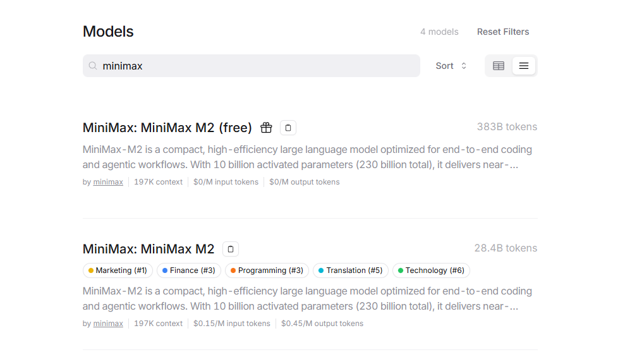Screen dimensions: 637x364
Task: Open the MiniMax: MiniMax M2 (free) model page
Action: pos(167,127)
